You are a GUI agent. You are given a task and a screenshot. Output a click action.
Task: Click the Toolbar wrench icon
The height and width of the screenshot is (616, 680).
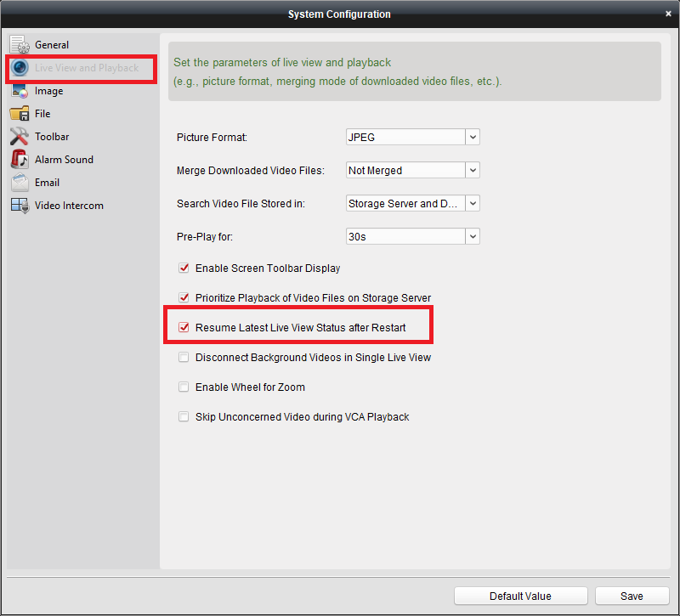20,137
